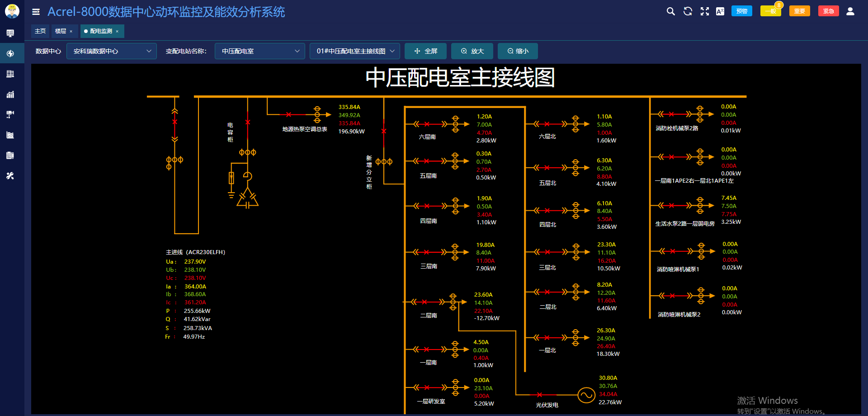The image size is (868, 416).
Task: Open the user profile icon
Action: [x=850, y=11]
